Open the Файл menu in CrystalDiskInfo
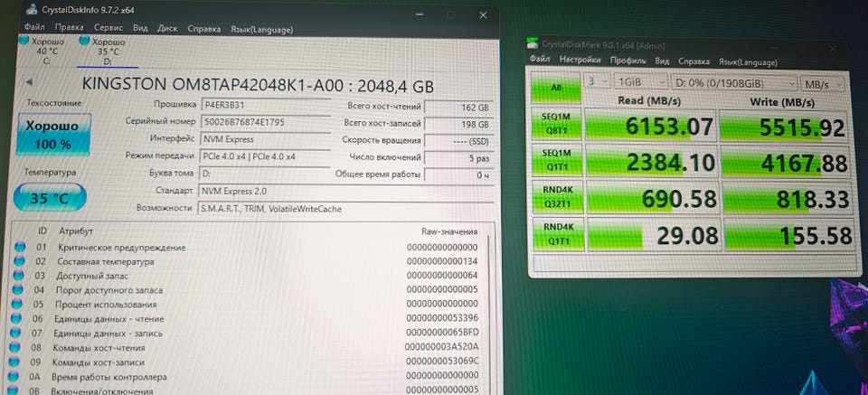This screenshot has height=395, width=868. pyautogui.click(x=34, y=27)
